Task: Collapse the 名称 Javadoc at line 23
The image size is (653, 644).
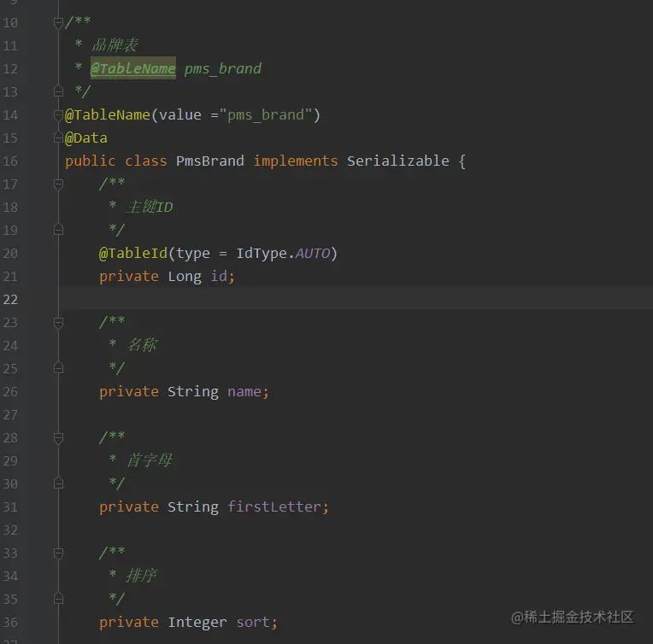Action: 58,323
